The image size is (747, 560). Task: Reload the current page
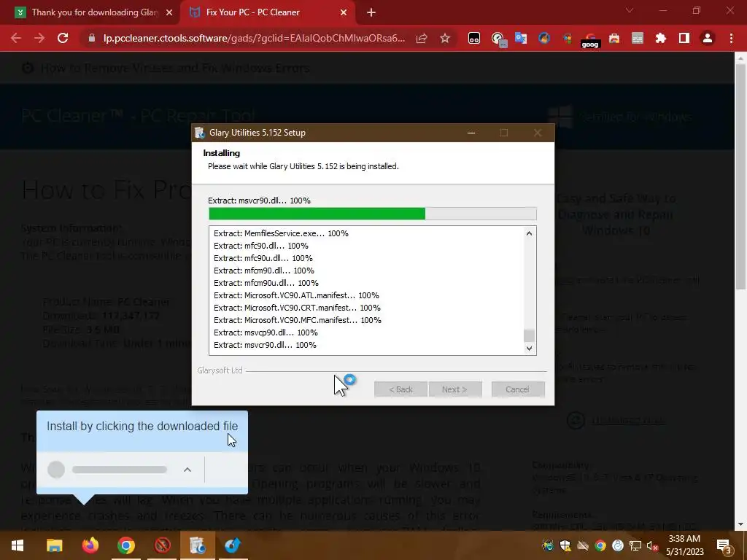[63, 38]
